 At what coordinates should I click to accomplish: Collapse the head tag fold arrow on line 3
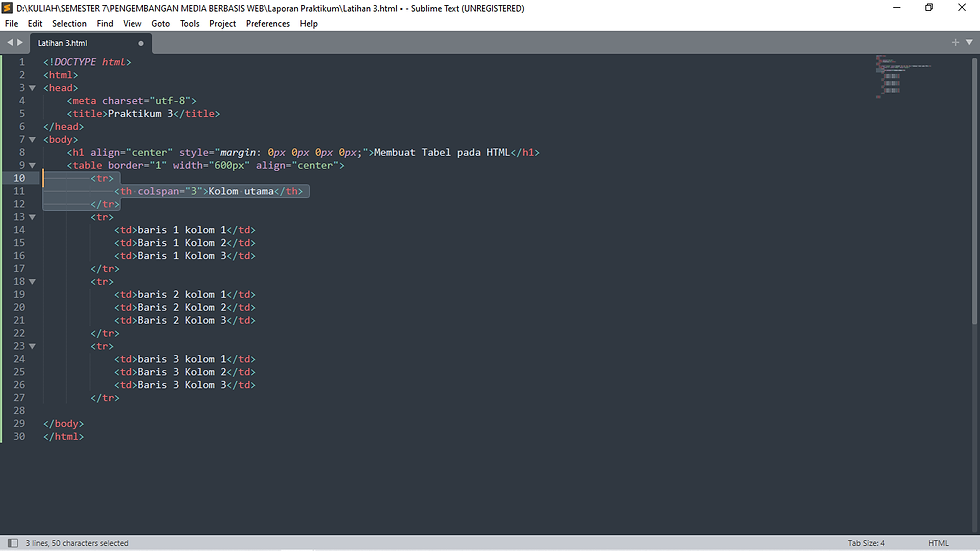(x=32, y=88)
